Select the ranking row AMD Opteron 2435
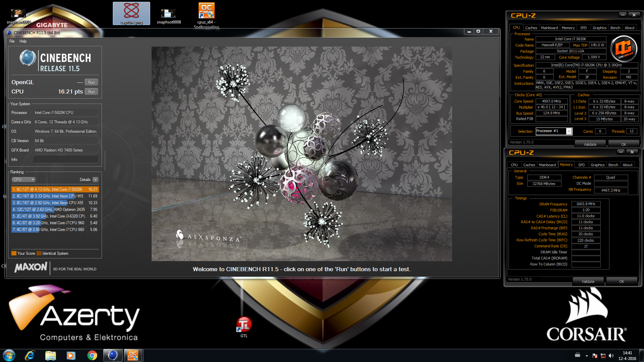This screenshot has width=644, height=362. (x=55, y=209)
